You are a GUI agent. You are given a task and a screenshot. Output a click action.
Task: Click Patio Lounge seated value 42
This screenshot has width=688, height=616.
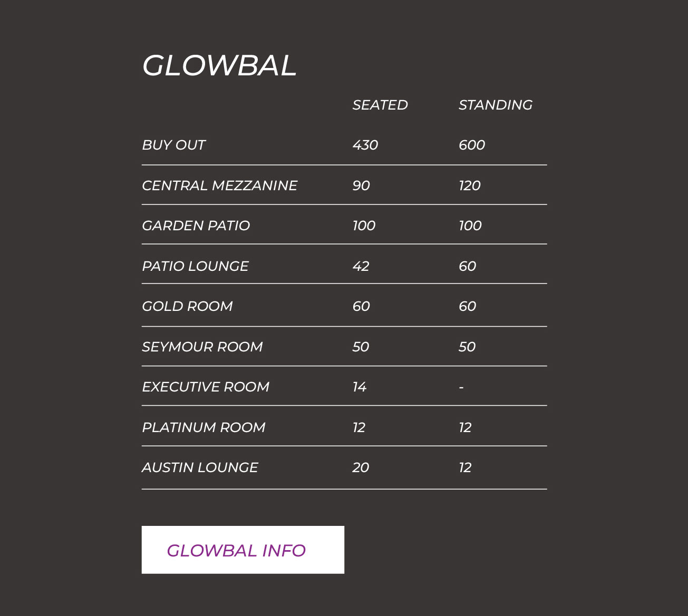point(361,266)
